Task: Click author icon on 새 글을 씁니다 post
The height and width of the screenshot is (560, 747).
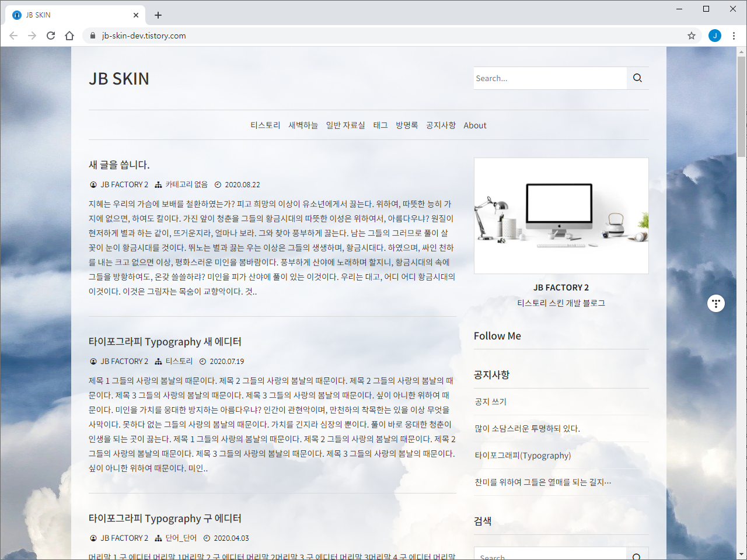Action: pyautogui.click(x=93, y=184)
